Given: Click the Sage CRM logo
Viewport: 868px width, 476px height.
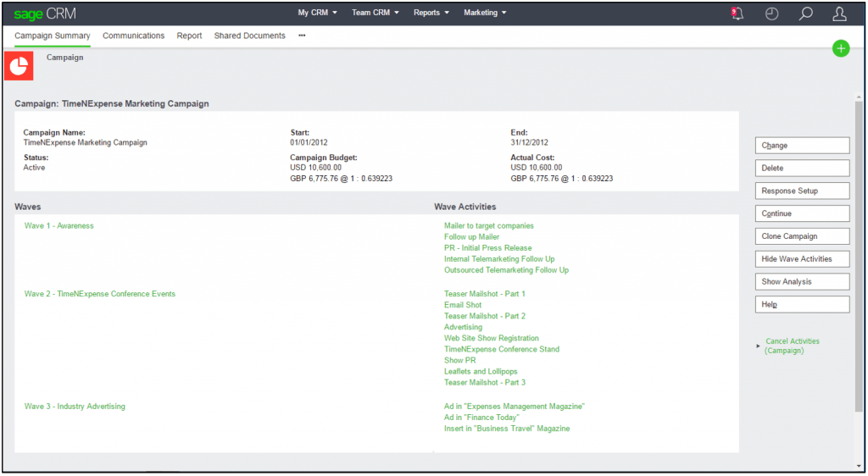Looking at the screenshot, I should coord(45,14).
